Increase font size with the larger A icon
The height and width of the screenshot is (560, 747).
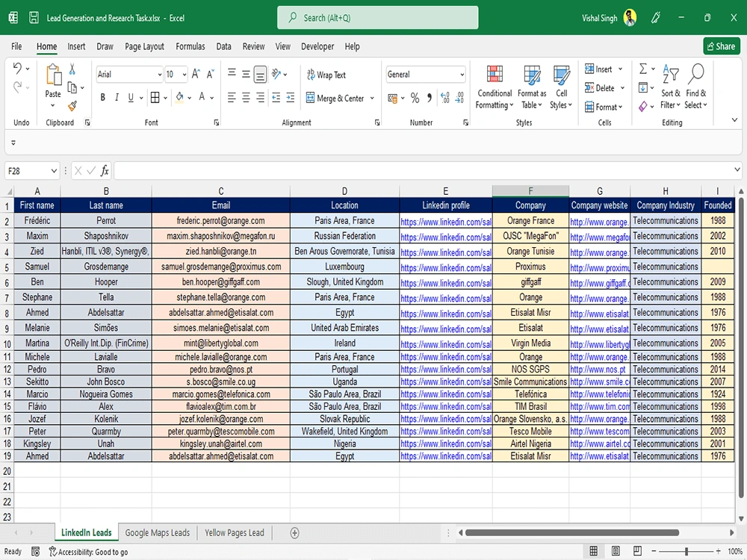[x=196, y=74]
